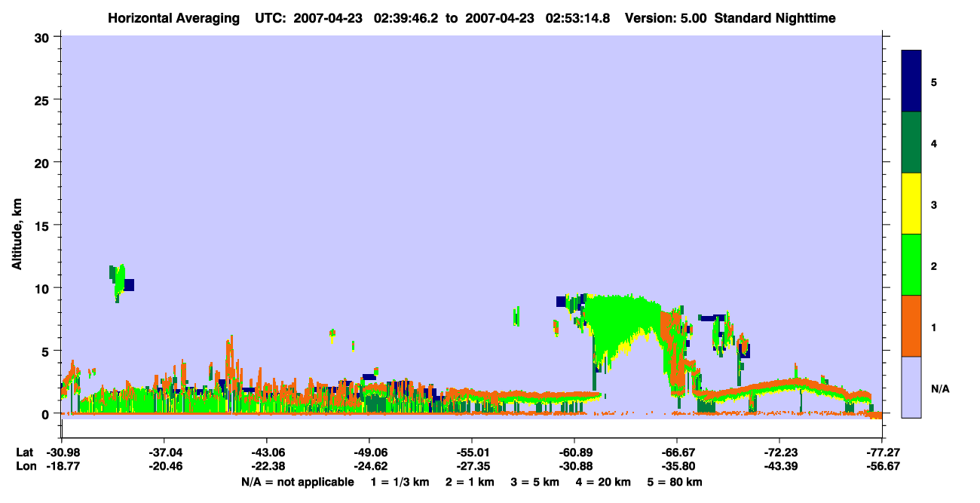Click the altitude tick label 20
The width and height of the screenshot is (980, 503).
click(44, 162)
